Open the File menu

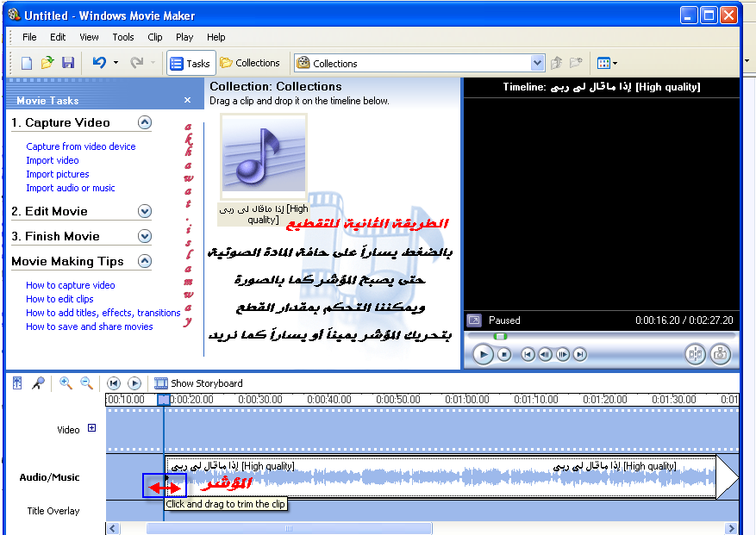[29, 37]
